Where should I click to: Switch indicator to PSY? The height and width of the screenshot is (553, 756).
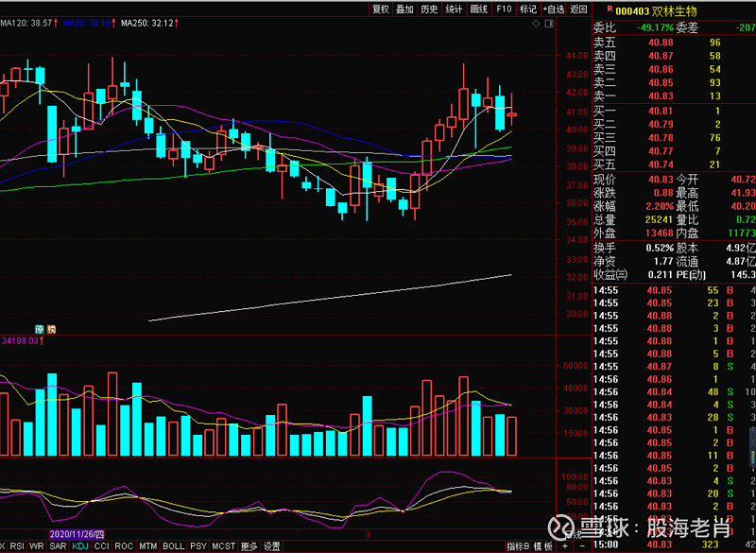tap(198, 546)
